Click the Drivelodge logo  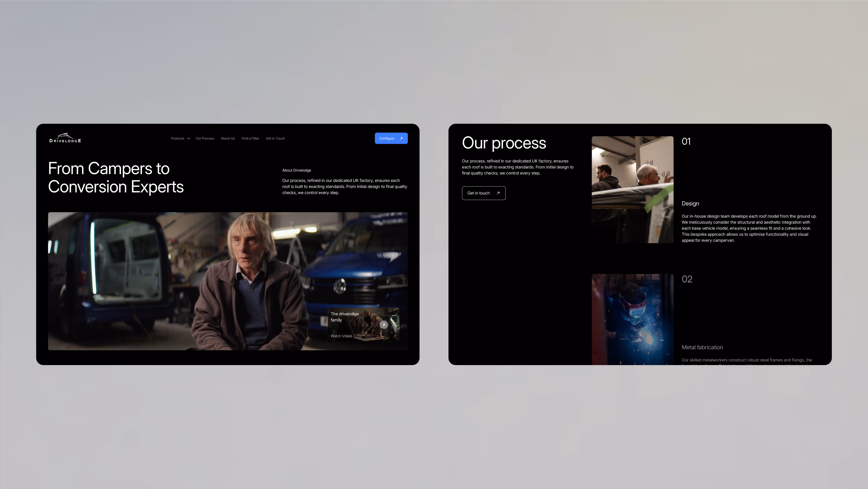click(65, 138)
